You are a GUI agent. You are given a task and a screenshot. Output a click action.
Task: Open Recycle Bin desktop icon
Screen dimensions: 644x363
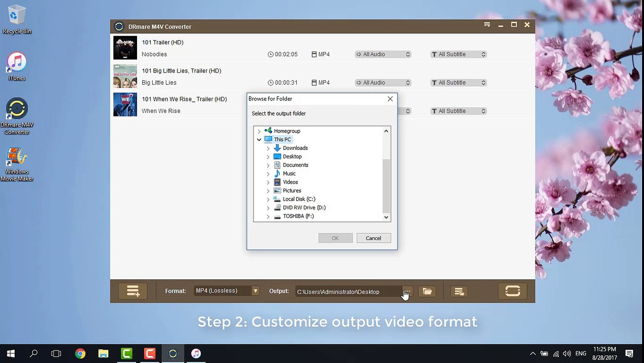pyautogui.click(x=17, y=20)
